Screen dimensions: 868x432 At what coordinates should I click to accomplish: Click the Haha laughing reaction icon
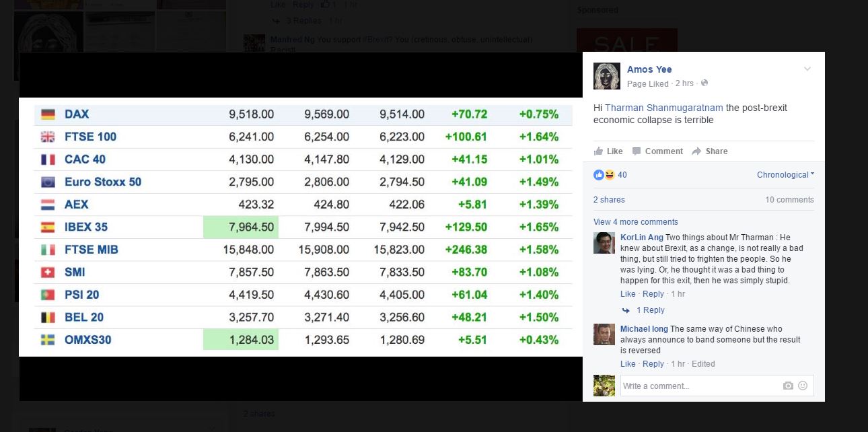[610, 175]
